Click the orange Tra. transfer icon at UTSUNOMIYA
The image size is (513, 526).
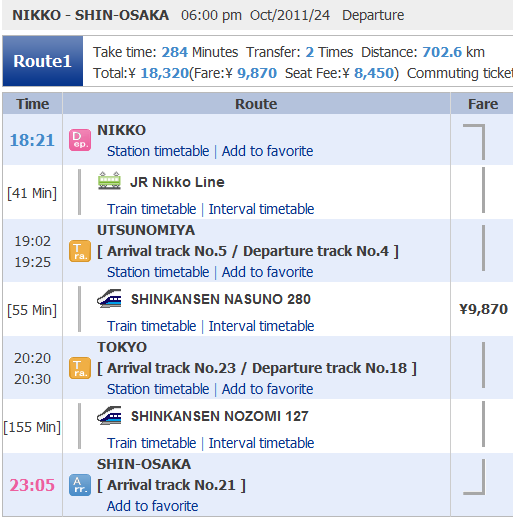(80, 251)
